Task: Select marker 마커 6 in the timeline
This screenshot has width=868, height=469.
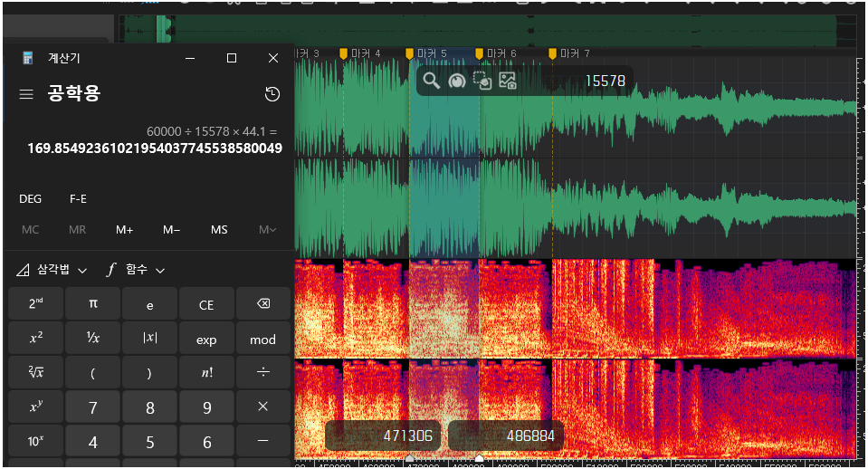Action: [x=496, y=53]
